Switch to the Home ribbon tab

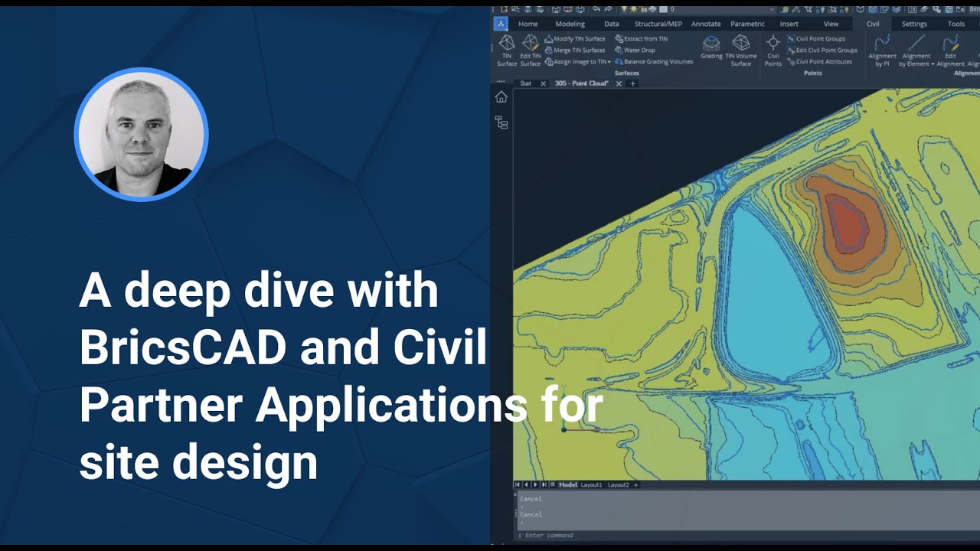click(x=528, y=24)
